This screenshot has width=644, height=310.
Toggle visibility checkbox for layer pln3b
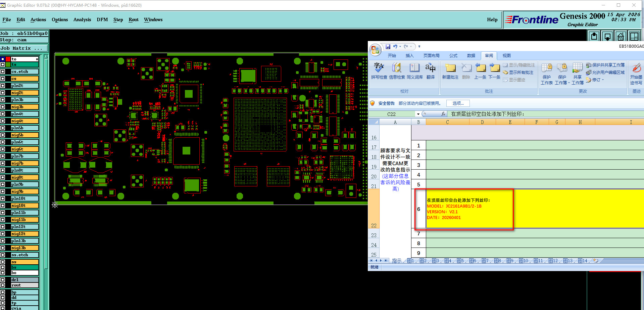point(3,100)
